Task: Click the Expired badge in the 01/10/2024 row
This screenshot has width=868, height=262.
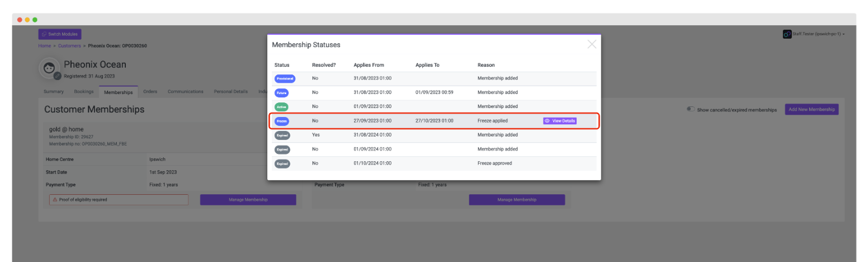Action: 282,163
